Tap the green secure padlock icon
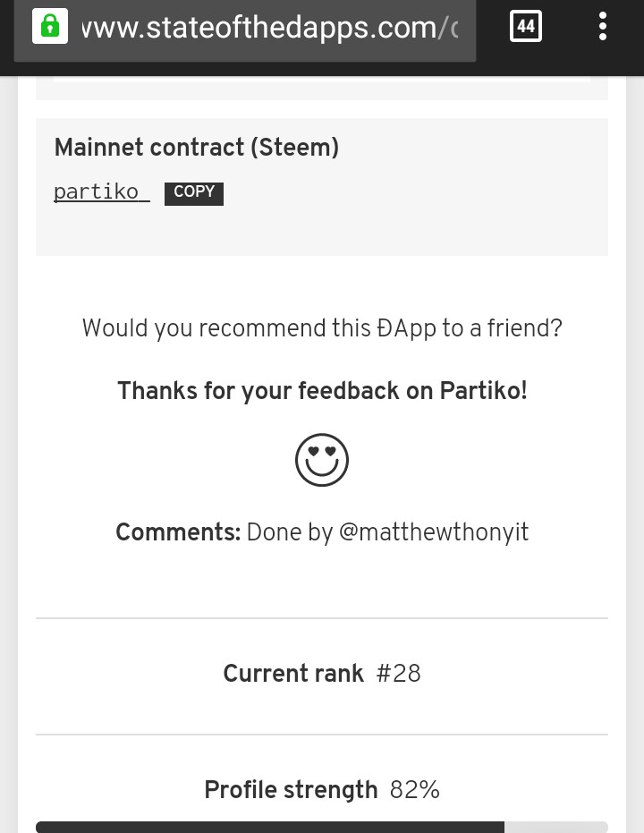 click(50, 26)
